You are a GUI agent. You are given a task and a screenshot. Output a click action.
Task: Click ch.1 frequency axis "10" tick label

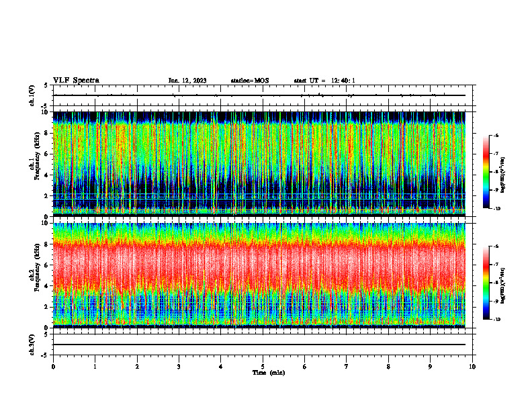pos(46,112)
